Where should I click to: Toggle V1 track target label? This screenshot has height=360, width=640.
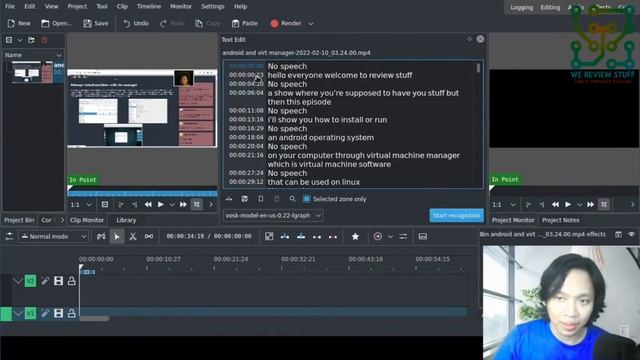pyautogui.click(x=30, y=313)
